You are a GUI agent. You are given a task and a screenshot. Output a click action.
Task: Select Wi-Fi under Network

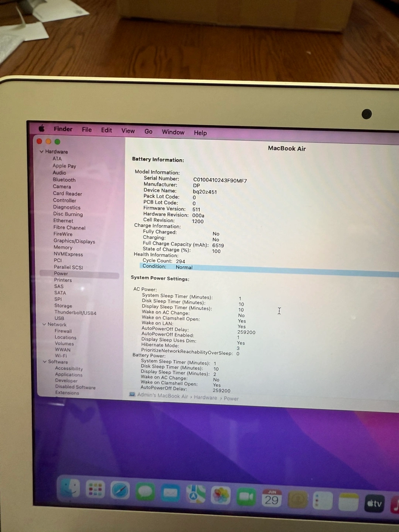point(61,356)
